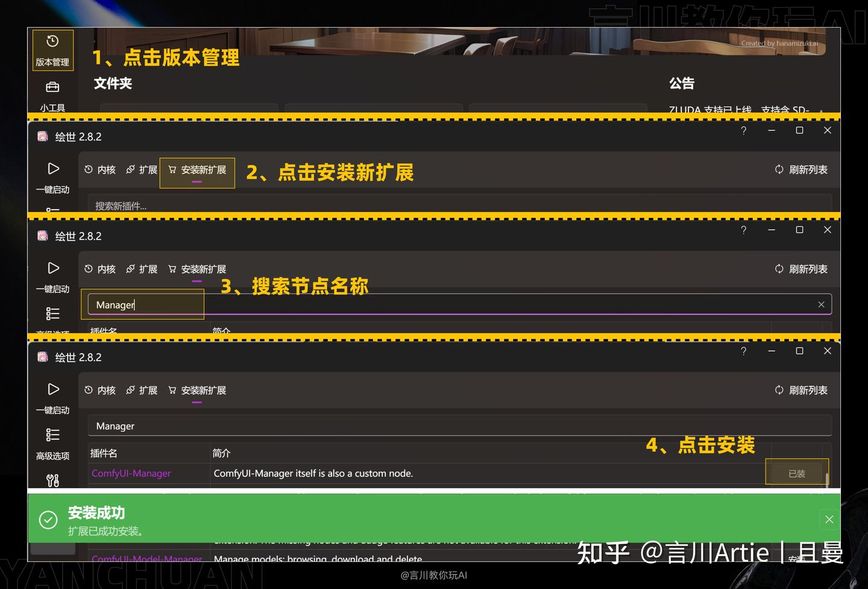
Task: Select 安装新扩展 tab in empty-search window
Action: click(x=197, y=170)
